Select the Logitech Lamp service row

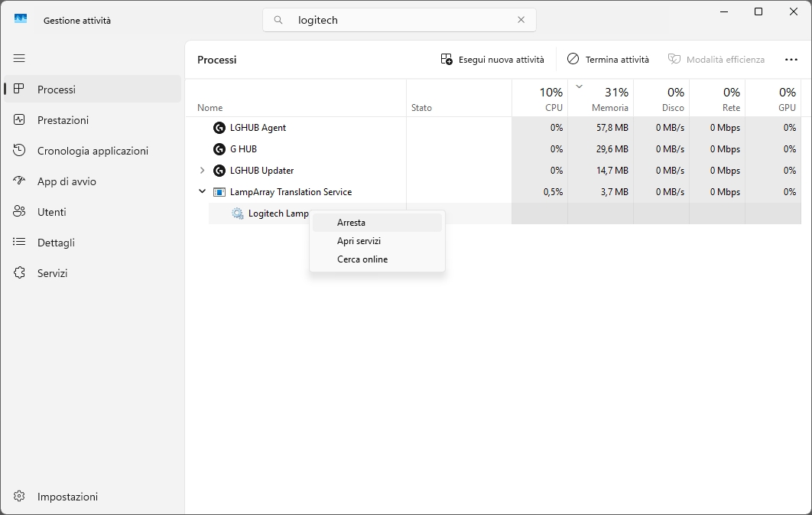coord(505,213)
